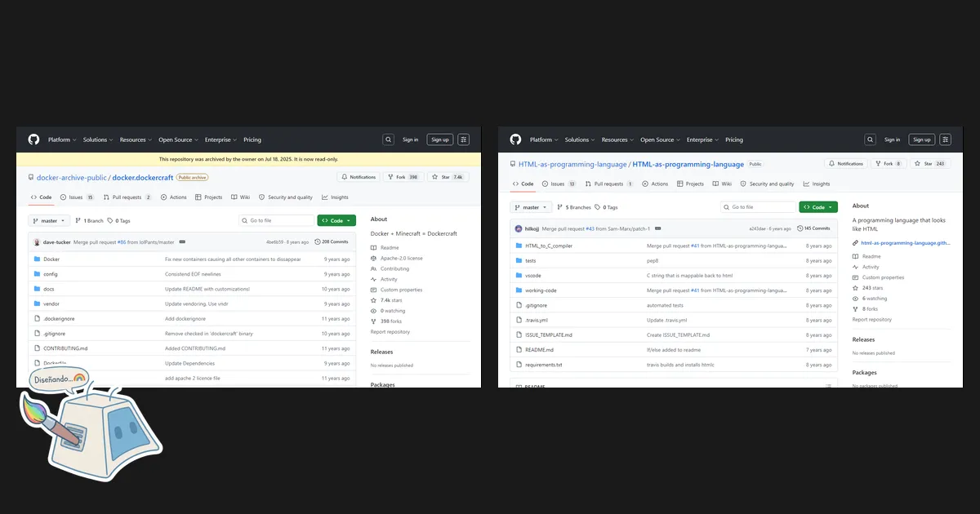Open the .travis.yml file

[x=537, y=320]
